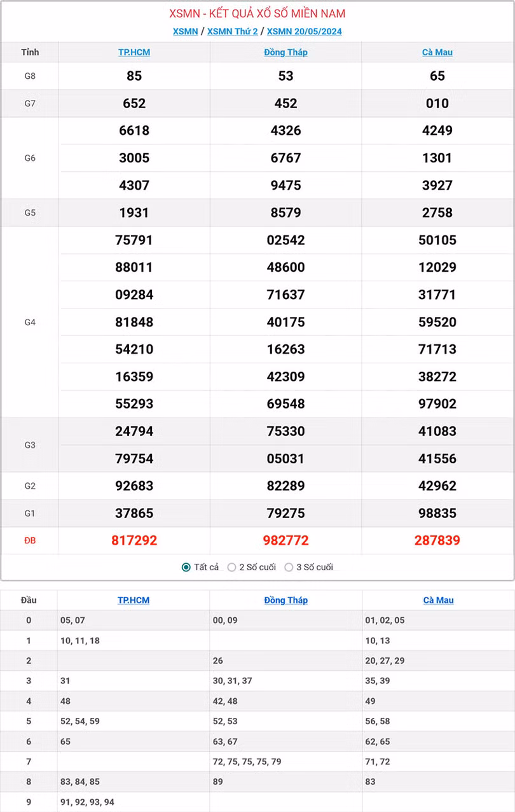Open the TP.HCM link in the Đầu table
This screenshot has width=515, height=812.
pyautogui.click(x=134, y=599)
